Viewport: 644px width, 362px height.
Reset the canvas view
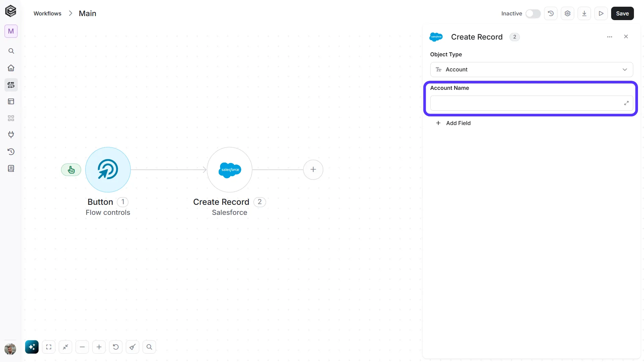point(116,347)
